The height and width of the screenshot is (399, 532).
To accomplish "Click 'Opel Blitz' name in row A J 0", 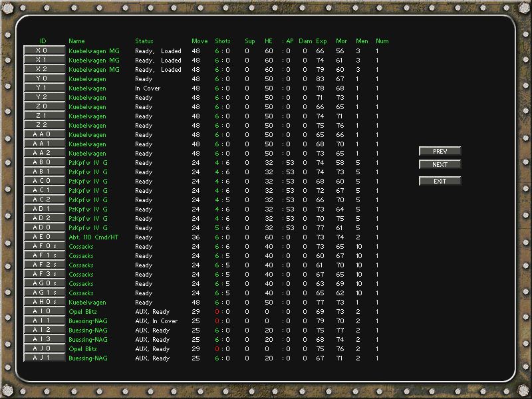I will [x=82, y=349].
